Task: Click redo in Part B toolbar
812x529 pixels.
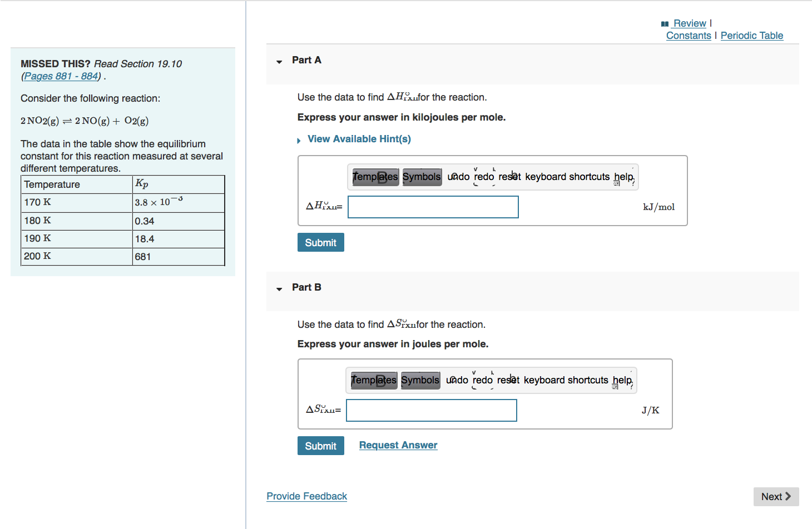Action: [483, 380]
